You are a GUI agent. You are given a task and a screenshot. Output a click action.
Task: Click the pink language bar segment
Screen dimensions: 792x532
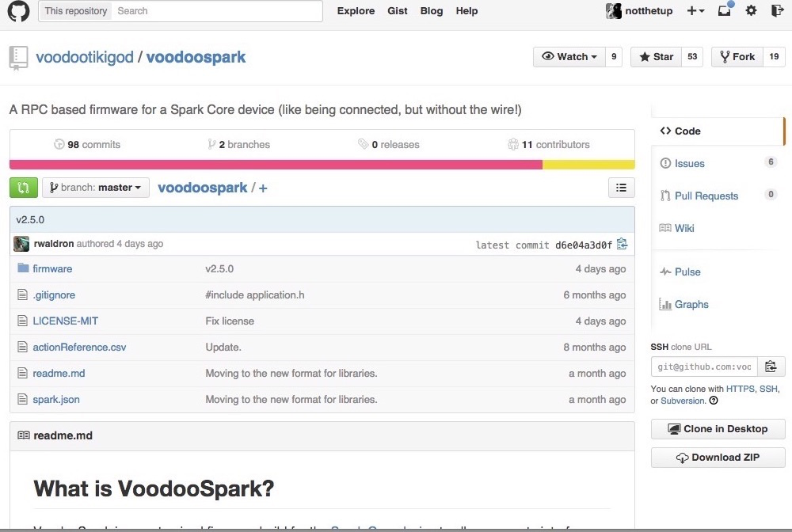276,165
